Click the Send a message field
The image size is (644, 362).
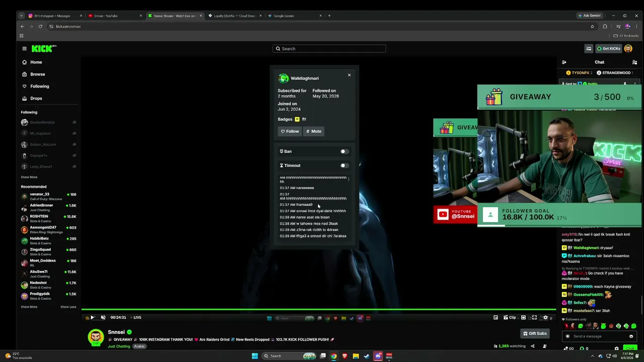[599, 336]
